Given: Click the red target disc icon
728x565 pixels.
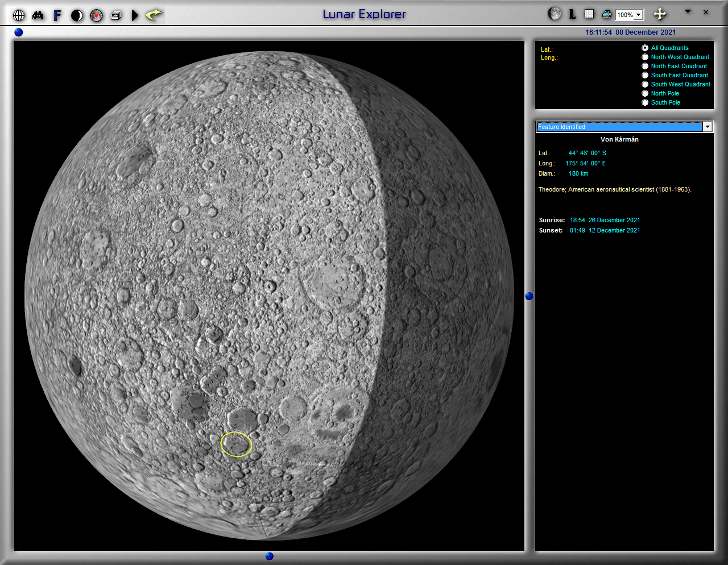Looking at the screenshot, I should coord(97,15).
